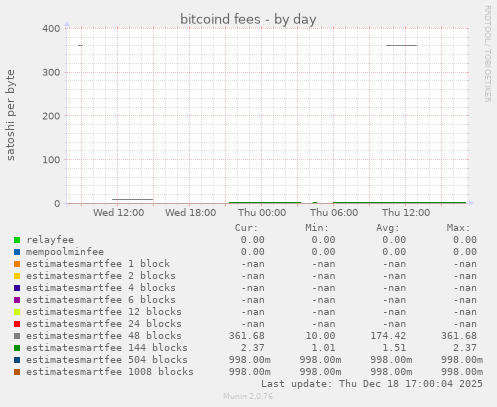Click the 'mempoolminfee' legend label

pyautogui.click(x=65, y=252)
